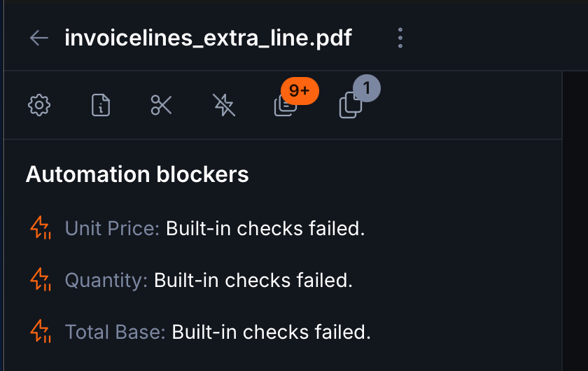Open the stacked pages icon with orange badge

(284, 106)
